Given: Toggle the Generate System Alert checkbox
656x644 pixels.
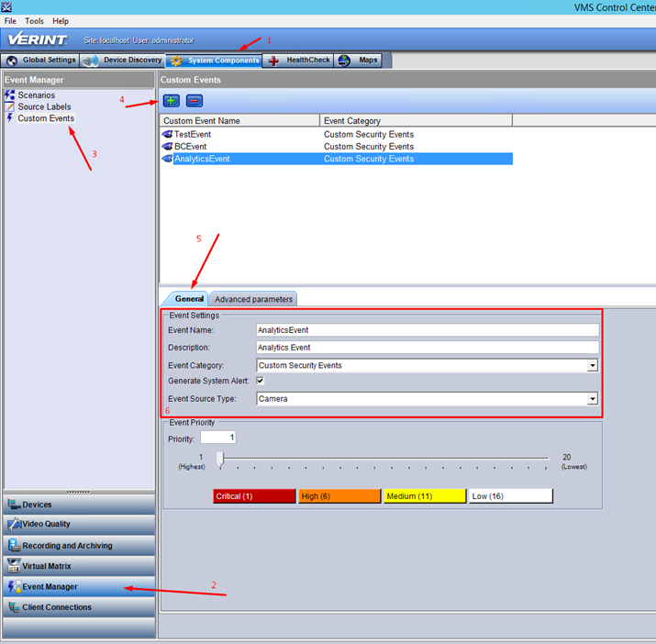Looking at the screenshot, I should [x=260, y=381].
